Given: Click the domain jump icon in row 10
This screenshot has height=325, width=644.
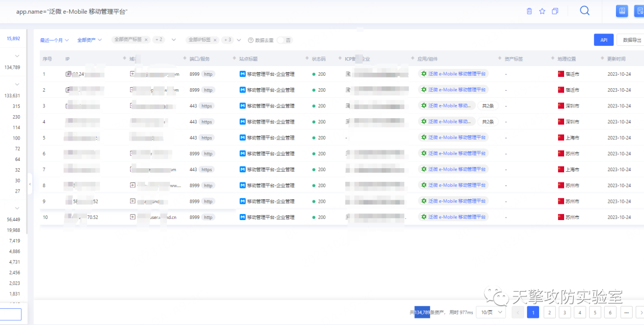Looking at the screenshot, I should coord(132,217).
